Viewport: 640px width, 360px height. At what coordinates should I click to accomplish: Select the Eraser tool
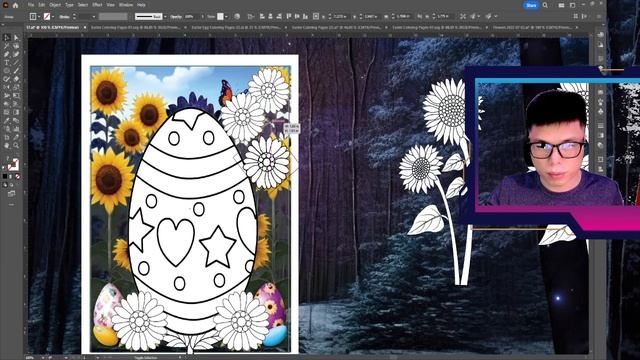coord(16,79)
